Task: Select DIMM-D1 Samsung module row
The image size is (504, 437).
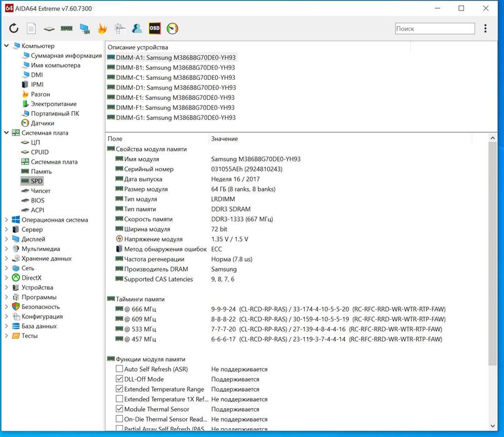Action: (x=171, y=87)
